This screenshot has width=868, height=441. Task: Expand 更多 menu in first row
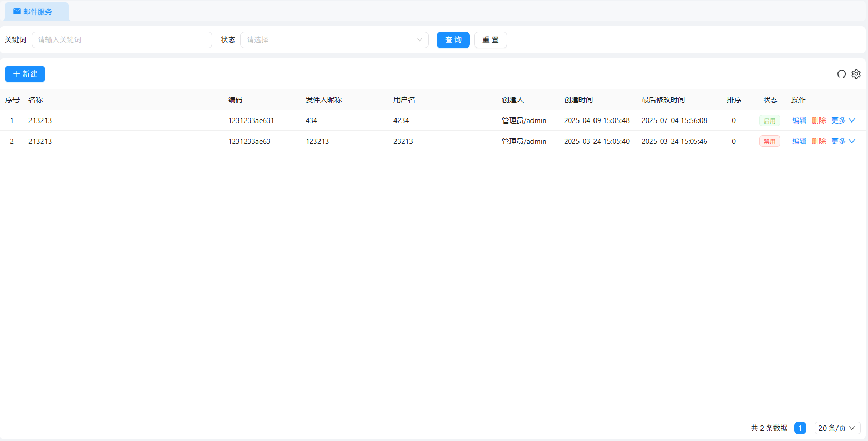(843, 120)
